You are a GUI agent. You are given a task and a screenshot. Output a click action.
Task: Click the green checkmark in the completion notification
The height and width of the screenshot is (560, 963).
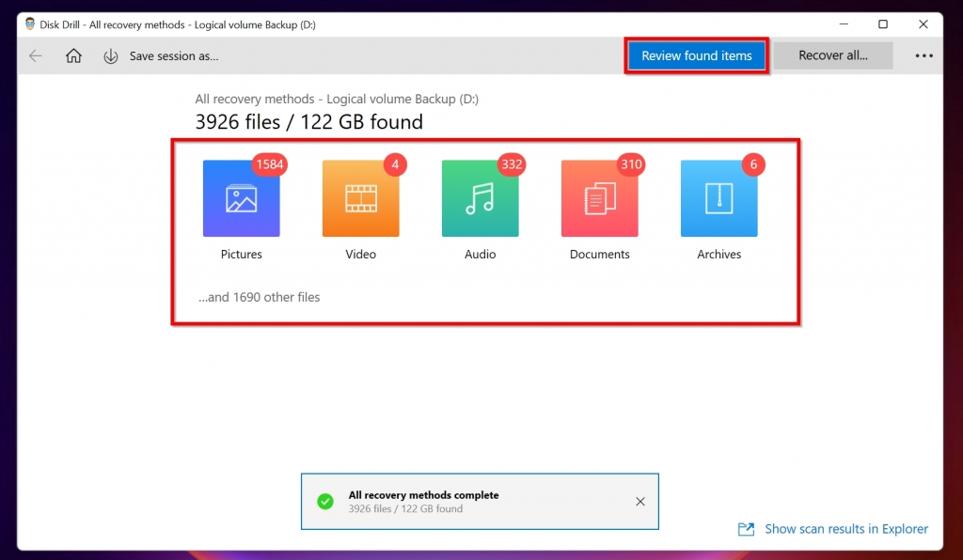[x=325, y=502]
